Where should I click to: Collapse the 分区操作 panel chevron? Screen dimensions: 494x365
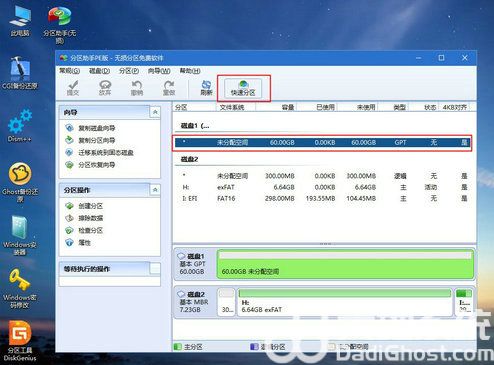[x=155, y=190]
